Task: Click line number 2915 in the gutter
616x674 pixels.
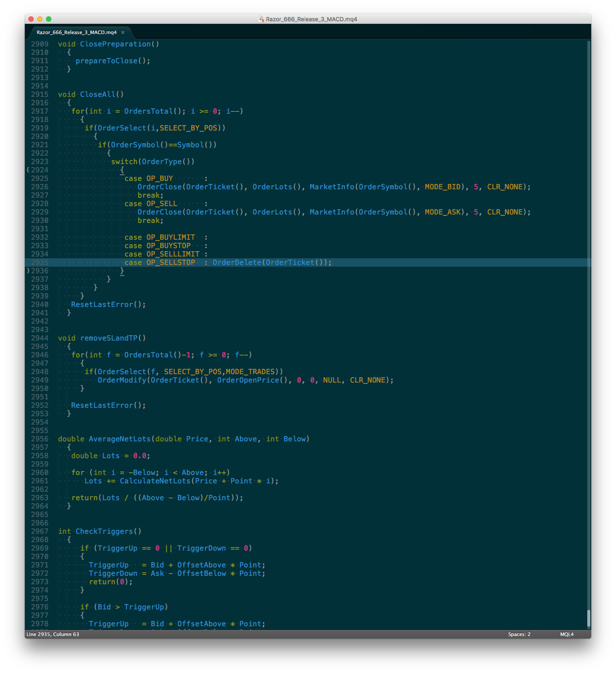Action: pos(40,94)
